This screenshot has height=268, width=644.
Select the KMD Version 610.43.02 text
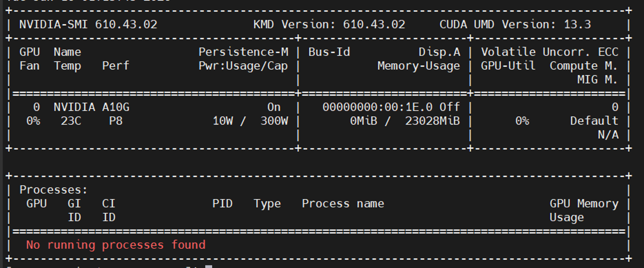click(x=329, y=24)
